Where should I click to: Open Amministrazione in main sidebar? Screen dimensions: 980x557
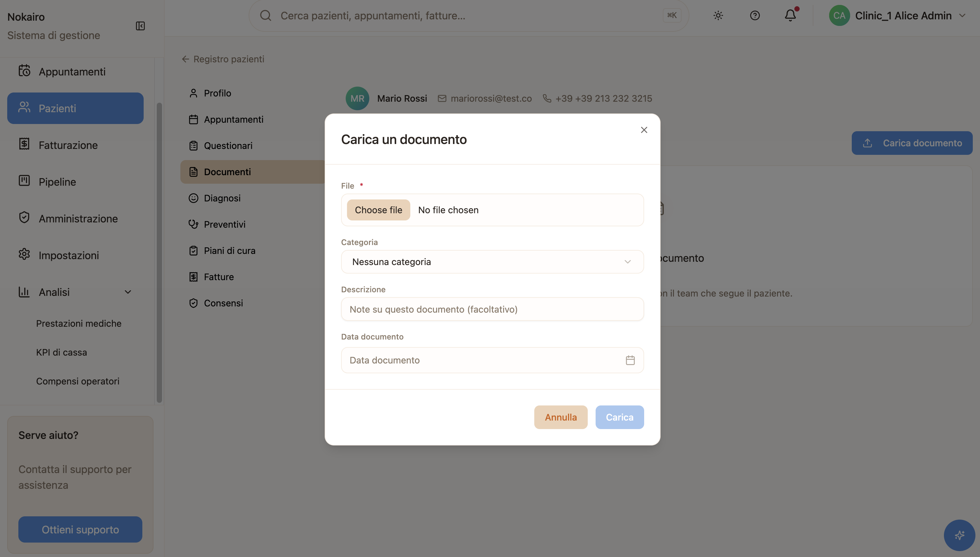coord(75,218)
